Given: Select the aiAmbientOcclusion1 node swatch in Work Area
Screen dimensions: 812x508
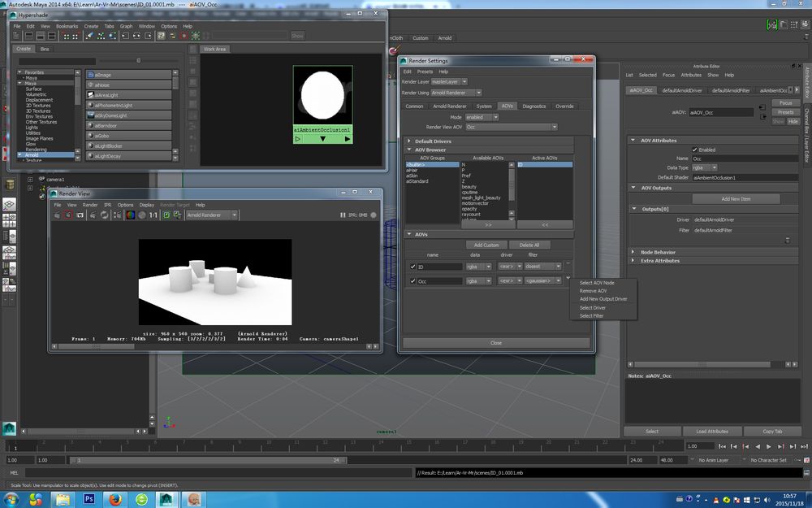Looking at the screenshot, I should [322, 95].
